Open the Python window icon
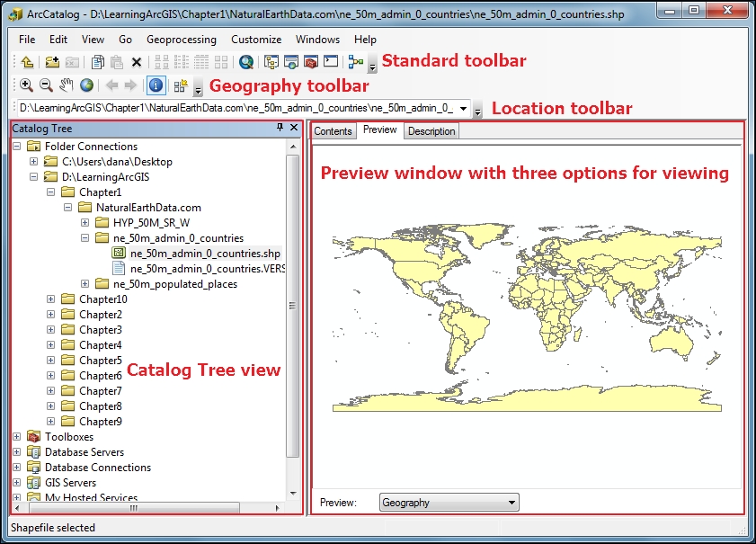 [x=331, y=61]
